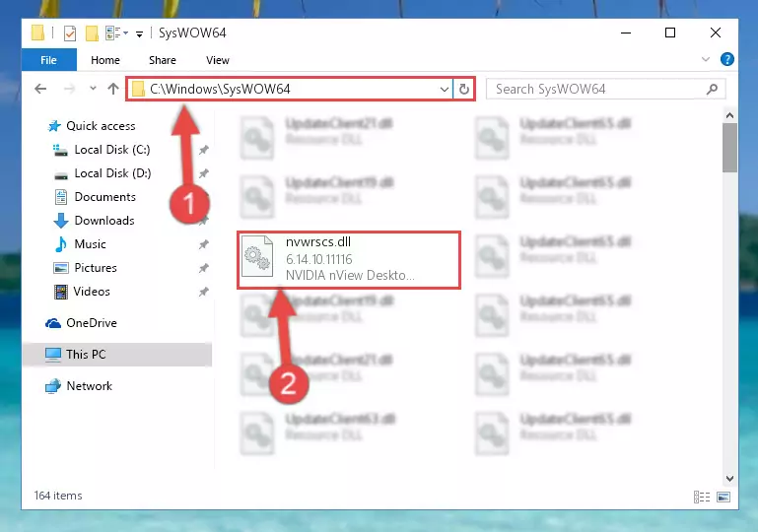This screenshot has width=758, height=532.
Task: Click the Properties icon in the quick access toolbar
Action: (x=70, y=33)
